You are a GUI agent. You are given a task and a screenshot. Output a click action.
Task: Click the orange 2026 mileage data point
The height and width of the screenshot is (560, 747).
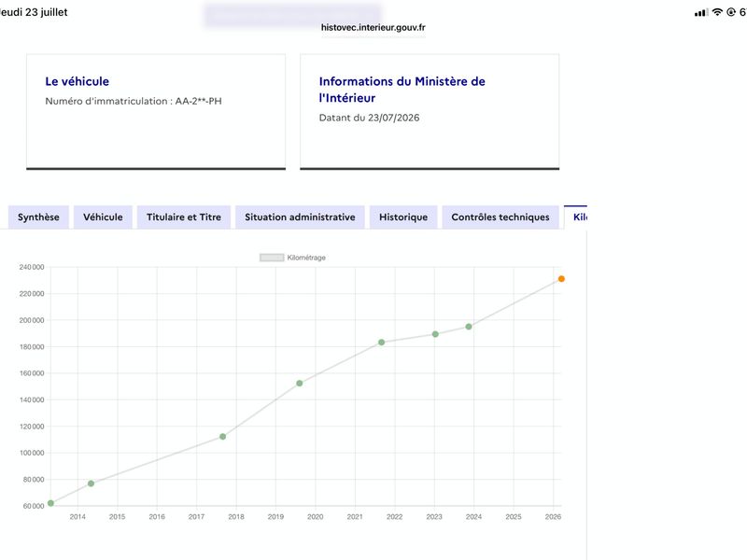pyautogui.click(x=561, y=279)
